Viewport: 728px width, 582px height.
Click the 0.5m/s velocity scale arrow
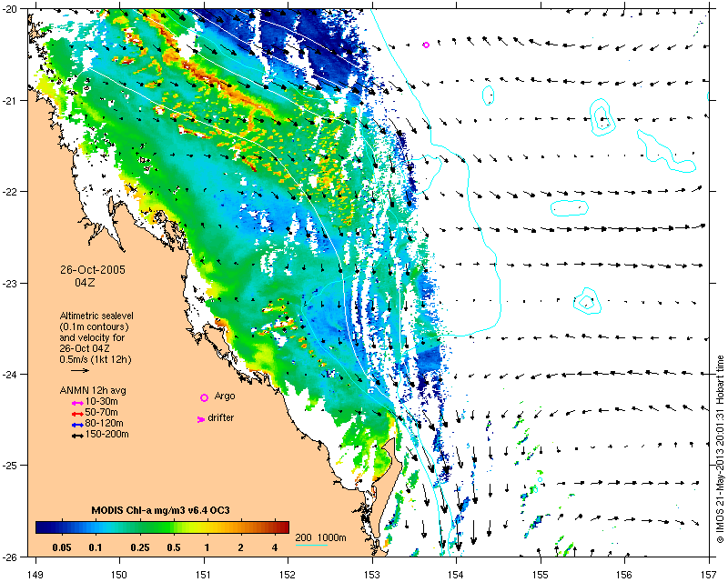coord(80,370)
